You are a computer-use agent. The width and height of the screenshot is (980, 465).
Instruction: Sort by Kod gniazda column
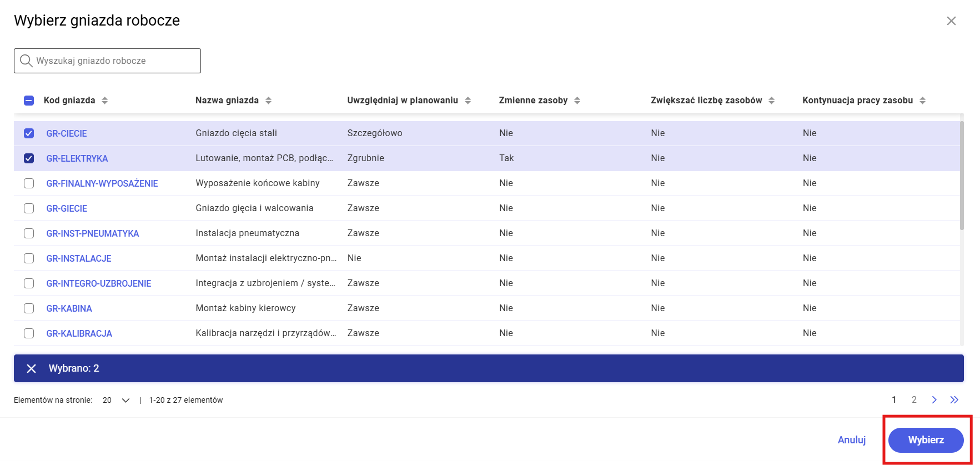click(x=105, y=101)
